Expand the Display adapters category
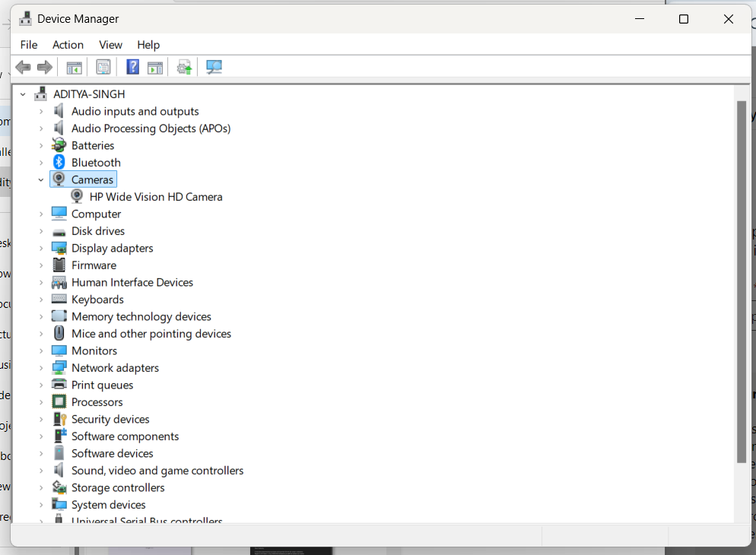 pos(42,248)
